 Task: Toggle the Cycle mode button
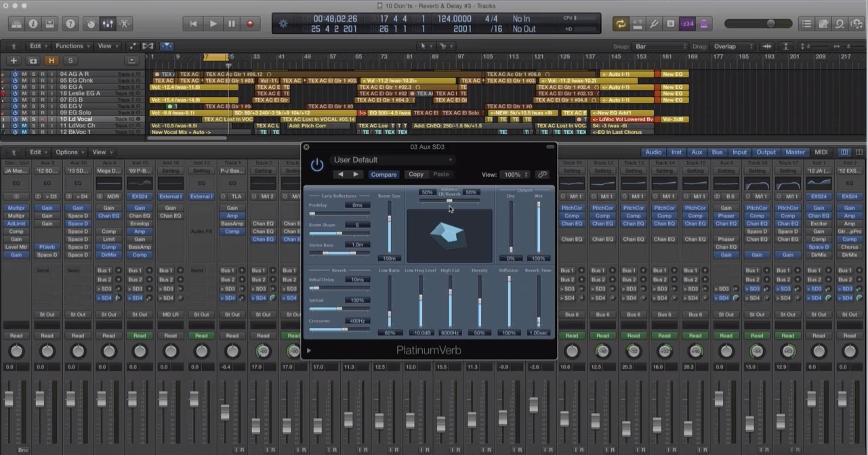click(x=620, y=24)
